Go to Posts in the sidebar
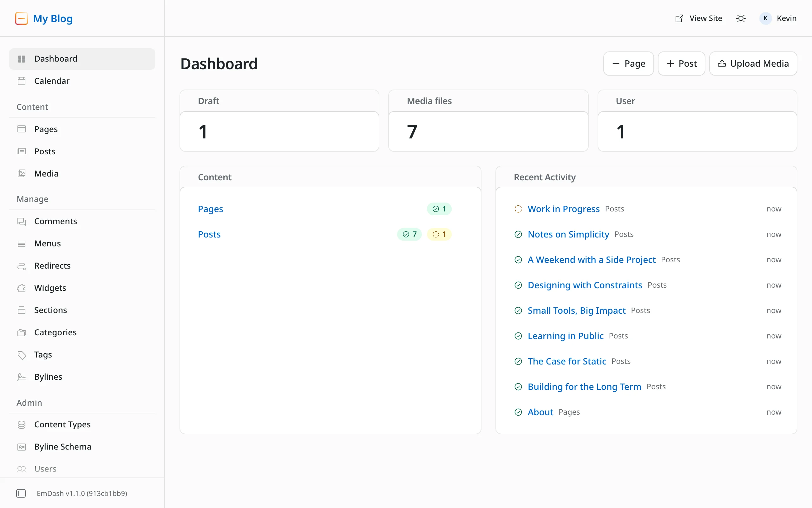Image resolution: width=812 pixels, height=508 pixels. tap(82, 151)
